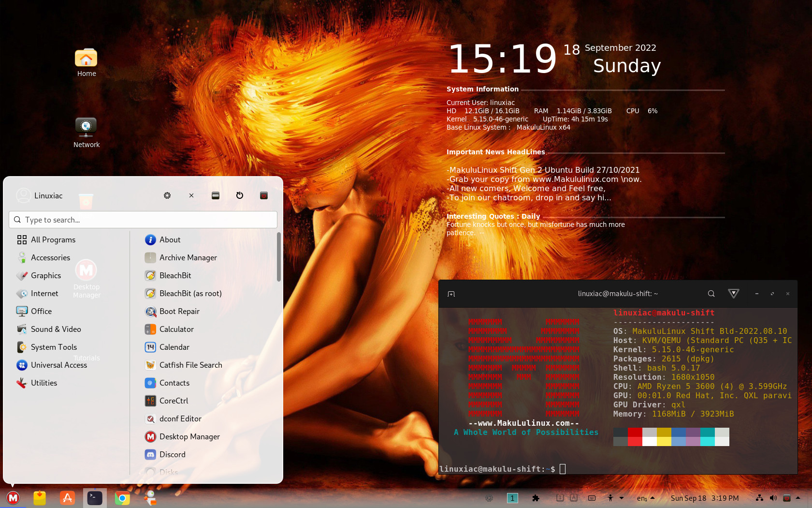Open settings gear in the menu header

(x=167, y=195)
